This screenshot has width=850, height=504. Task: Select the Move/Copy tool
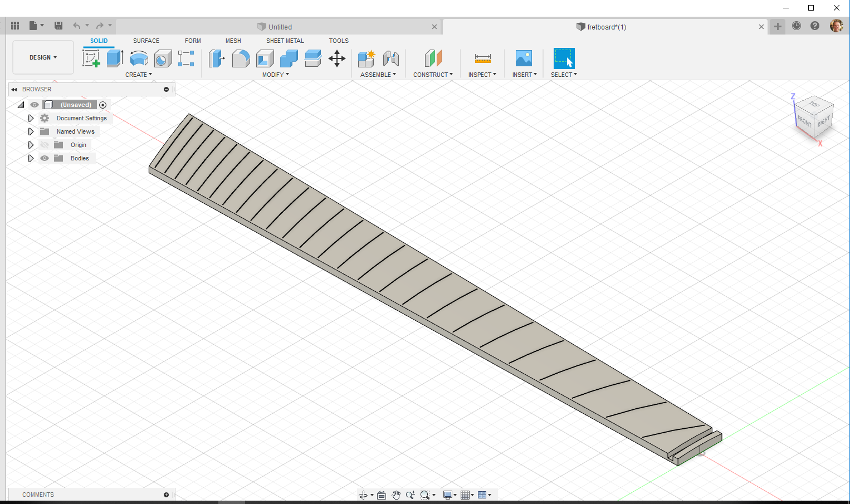[x=337, y=58]
